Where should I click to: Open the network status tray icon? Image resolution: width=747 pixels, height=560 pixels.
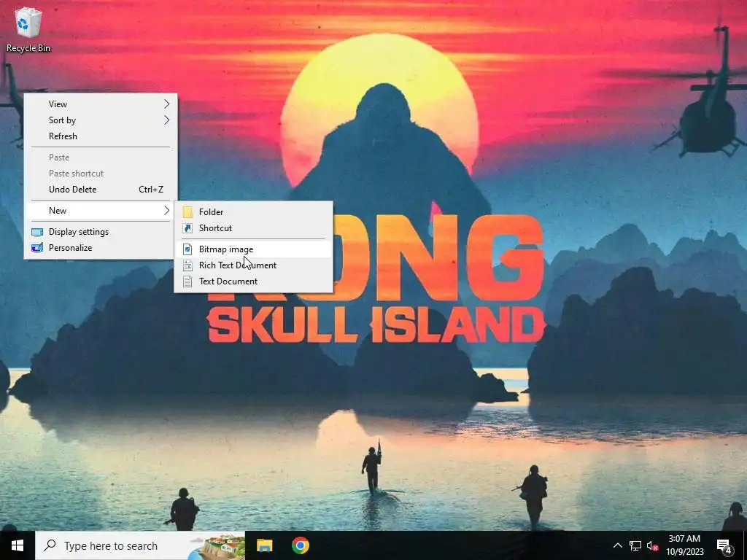(x=635, y=545)
